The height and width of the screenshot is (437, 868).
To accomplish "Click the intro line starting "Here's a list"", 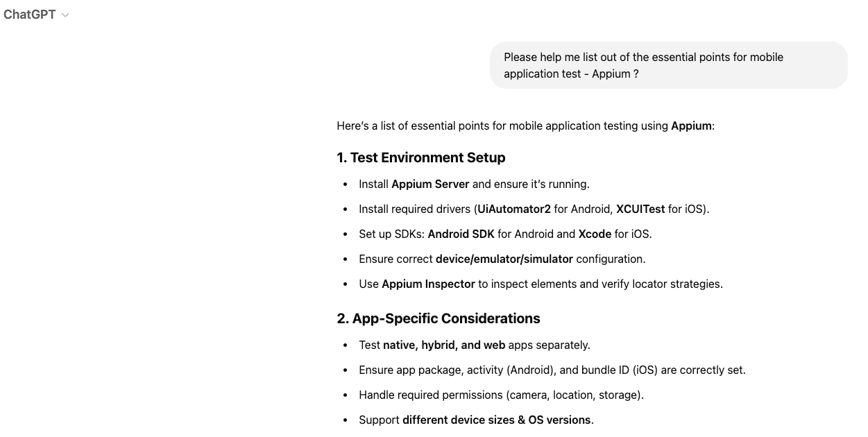I will [525, 126].
